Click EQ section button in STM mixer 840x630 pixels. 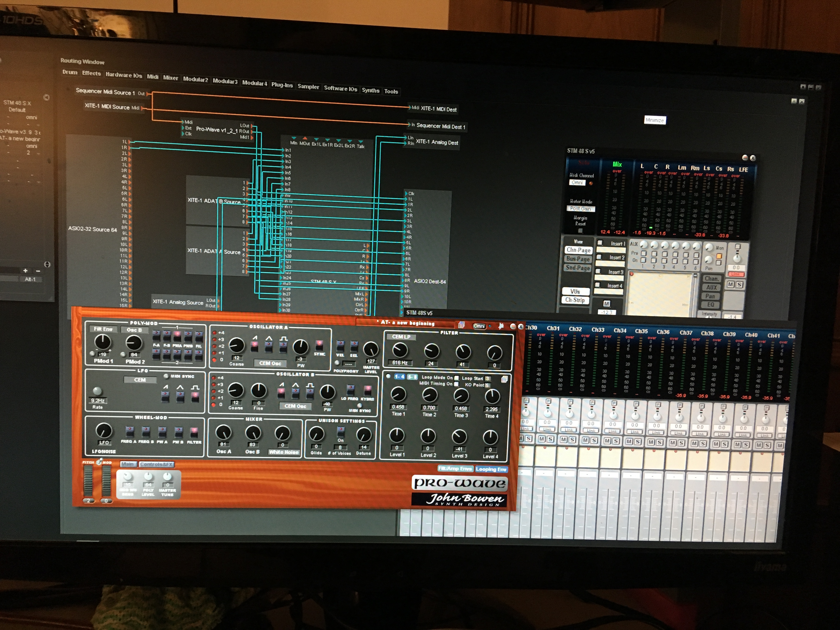click(710, 305)
